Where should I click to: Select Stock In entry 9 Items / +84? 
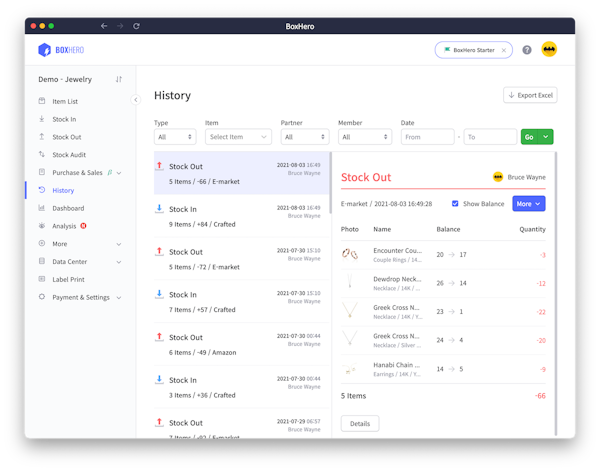242,216
